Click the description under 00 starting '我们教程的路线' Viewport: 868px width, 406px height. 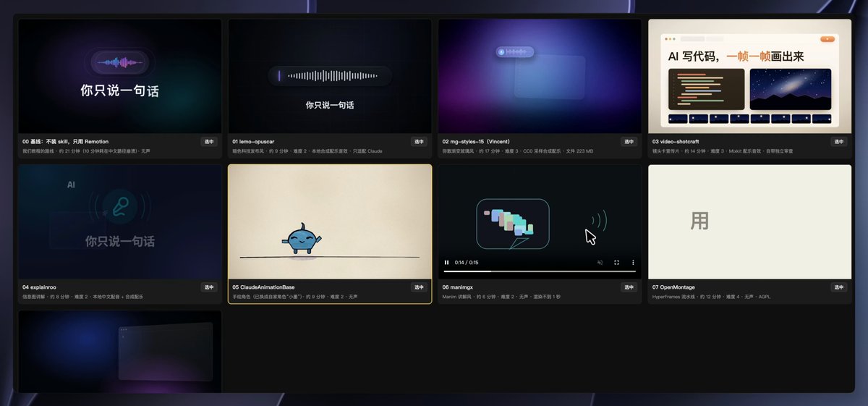(86, 151)
